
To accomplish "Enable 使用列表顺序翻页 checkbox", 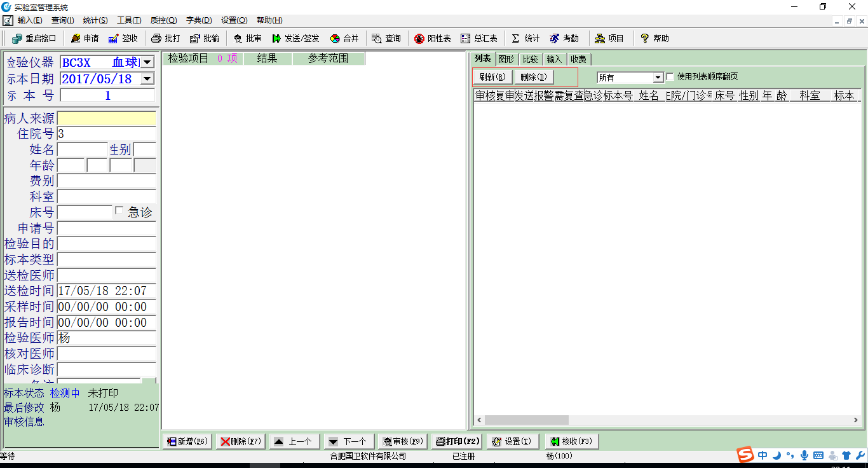I will pyautogui.click(x=670, y=77).
